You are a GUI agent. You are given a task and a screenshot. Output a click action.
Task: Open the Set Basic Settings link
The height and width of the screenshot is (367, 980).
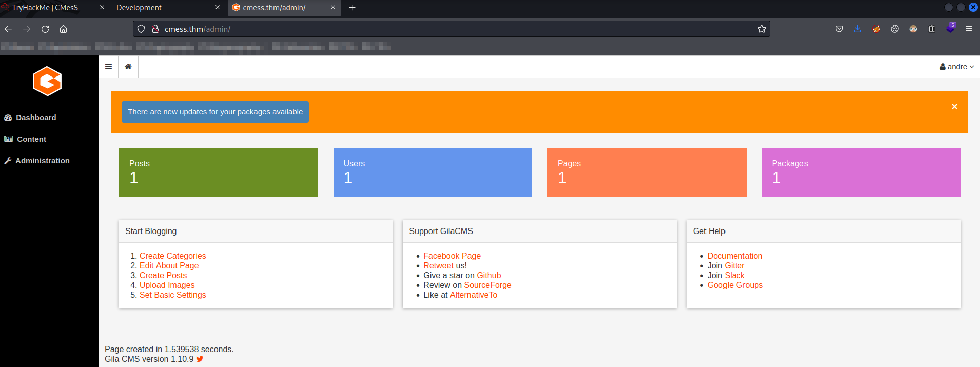click(172, 295)
